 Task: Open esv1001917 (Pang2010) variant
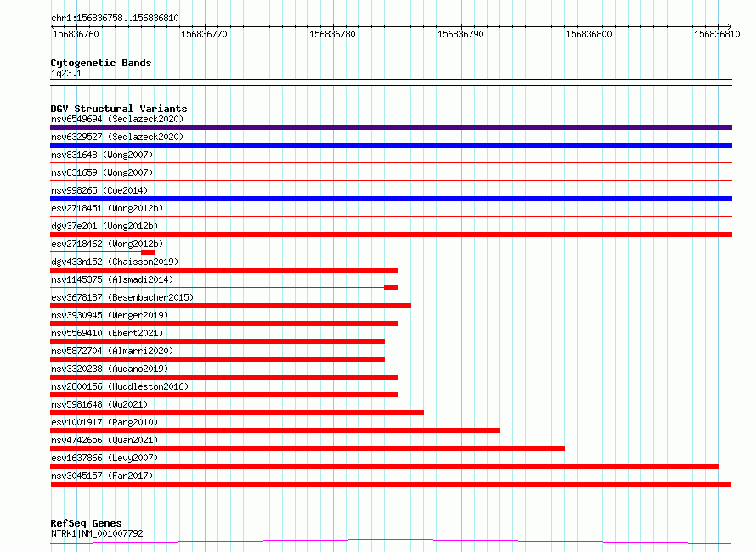pyautogui.click(x=104, y=422)
